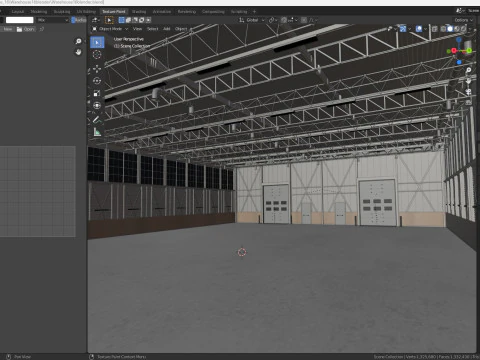Select the Transform tool
The height and width of the screenshot is (360, 480).
[97, 106]
